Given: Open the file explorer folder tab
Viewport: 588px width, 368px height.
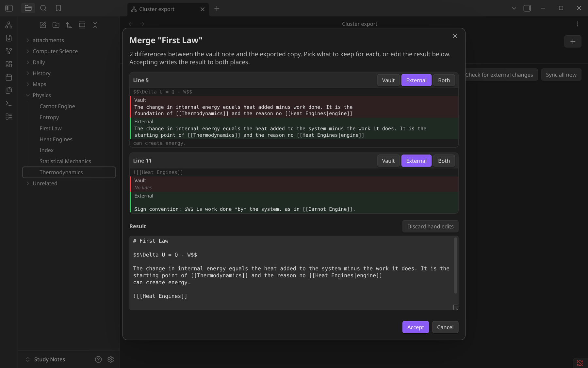Looking at the screenshot, I should [28, 8].
